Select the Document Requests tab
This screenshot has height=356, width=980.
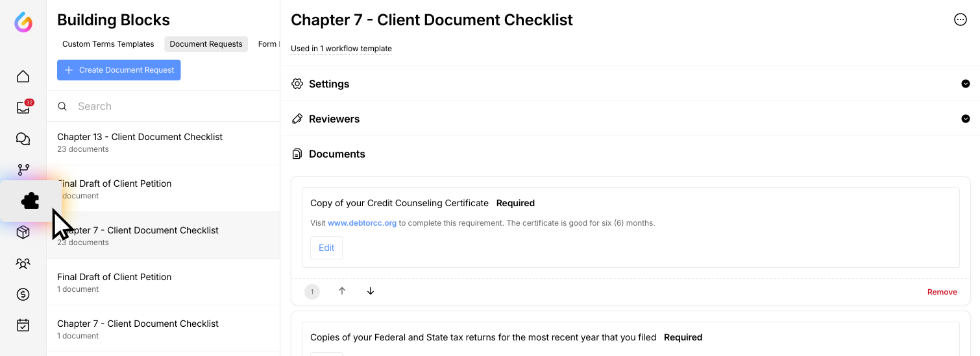pyautogui.click(x=206, y=44)
